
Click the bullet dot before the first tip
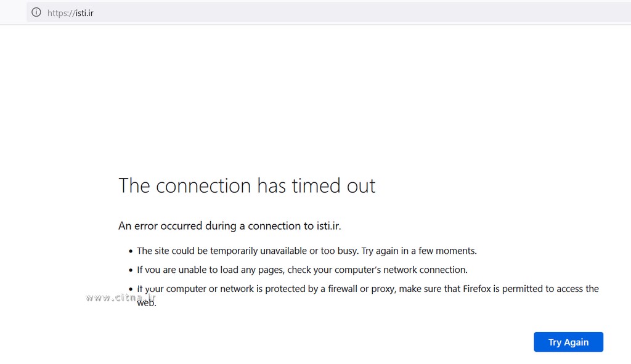131,251
